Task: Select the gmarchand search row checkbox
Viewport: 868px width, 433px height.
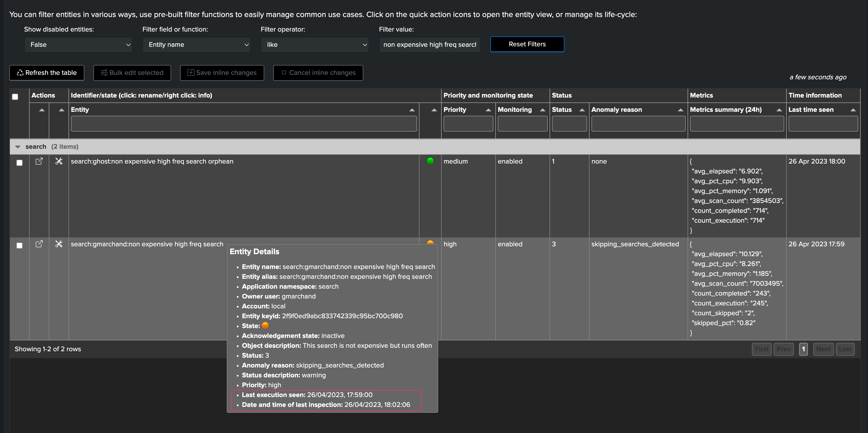Action: [x=19, y=246]
